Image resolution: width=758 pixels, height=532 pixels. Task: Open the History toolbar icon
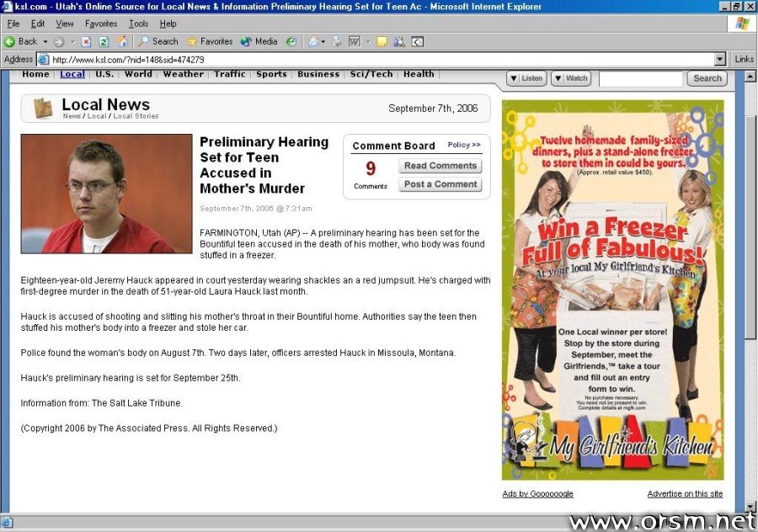tap(291, 42)
